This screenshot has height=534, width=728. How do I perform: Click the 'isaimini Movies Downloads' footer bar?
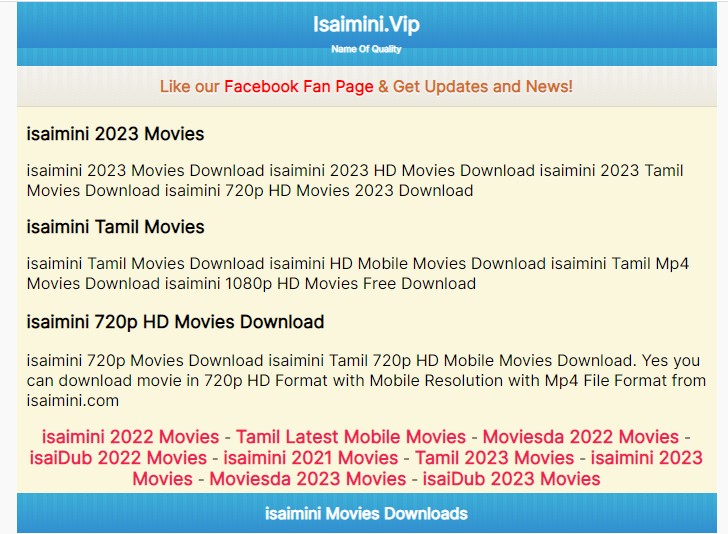[366, 514]
